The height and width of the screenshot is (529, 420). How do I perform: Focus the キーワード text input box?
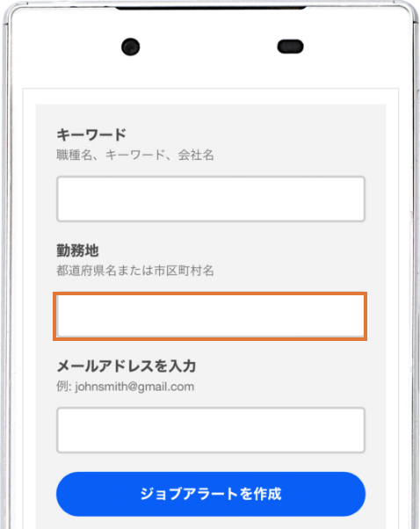[211, 199]
